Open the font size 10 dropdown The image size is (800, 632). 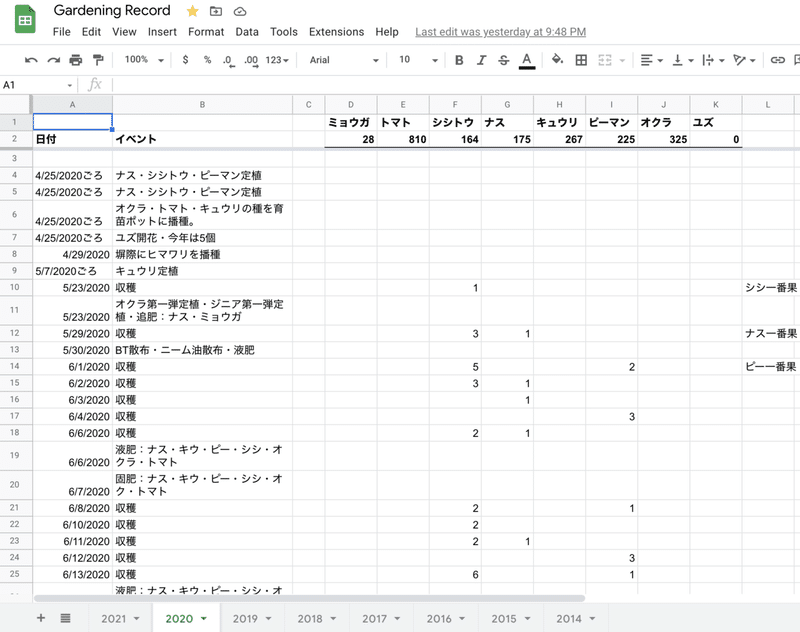point(418,60)
